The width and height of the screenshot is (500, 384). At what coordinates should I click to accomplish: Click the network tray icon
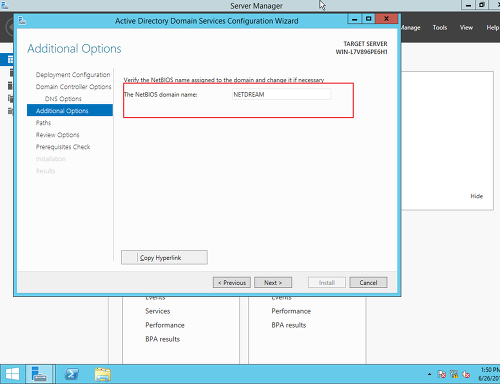point(454,374)
